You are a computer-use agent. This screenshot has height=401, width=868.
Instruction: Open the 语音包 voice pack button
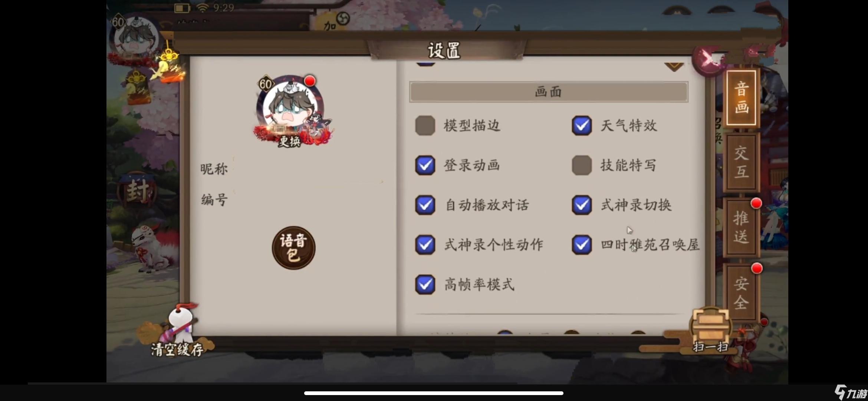pyautogui.click(x=293, y=248)
